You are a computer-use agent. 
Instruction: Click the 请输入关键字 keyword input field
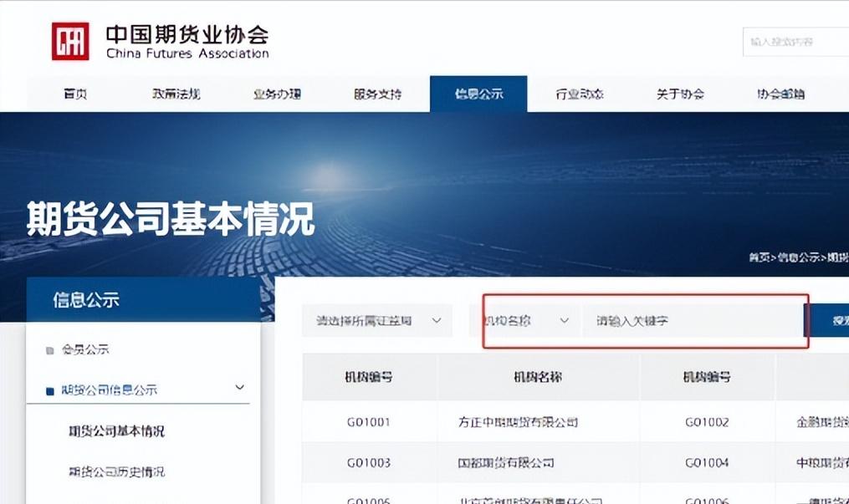pyautogui.click(x=694, y=320)
